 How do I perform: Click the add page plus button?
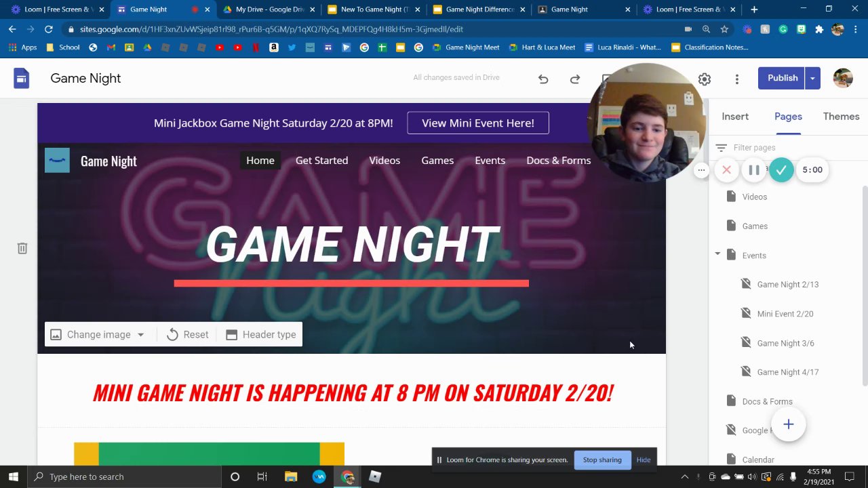click(x=788, y=424)
